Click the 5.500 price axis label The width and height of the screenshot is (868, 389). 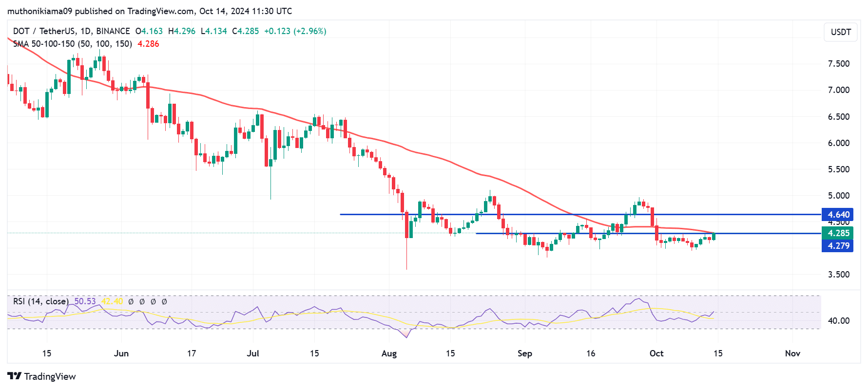[839, 169]
